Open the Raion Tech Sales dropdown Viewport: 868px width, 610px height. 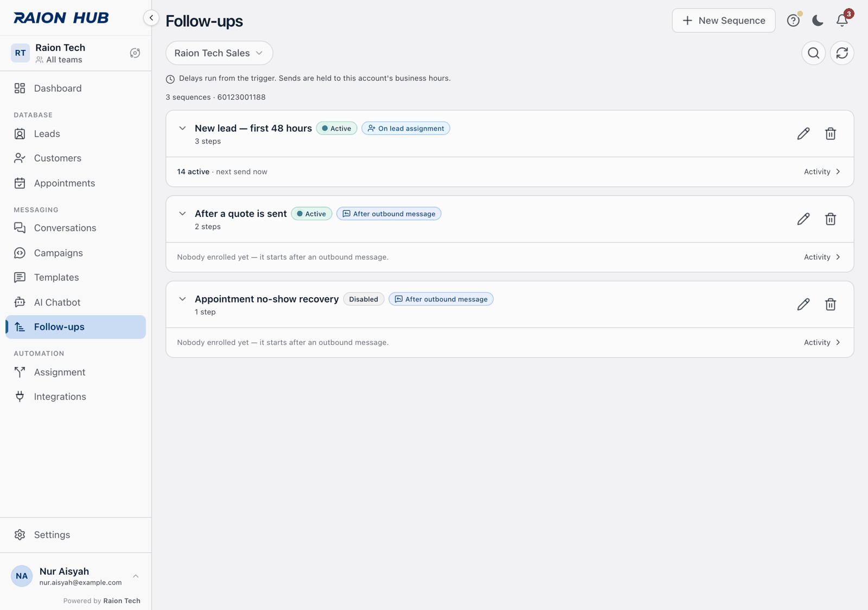pos(219,53)
